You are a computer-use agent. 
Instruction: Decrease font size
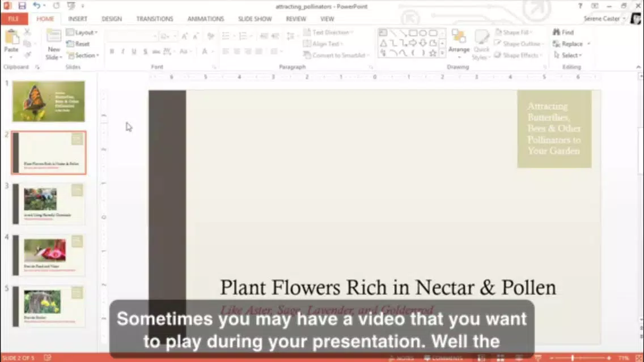(x=196, y=36)
